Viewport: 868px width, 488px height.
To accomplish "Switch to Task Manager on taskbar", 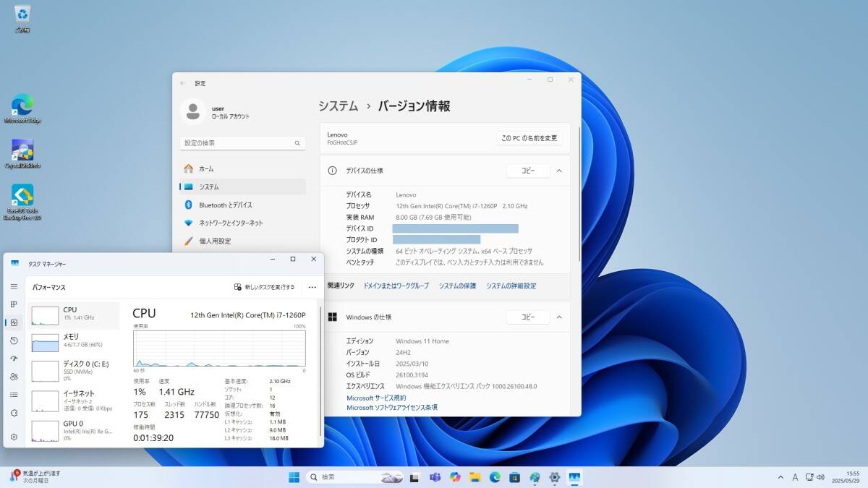I will point(574,477).
